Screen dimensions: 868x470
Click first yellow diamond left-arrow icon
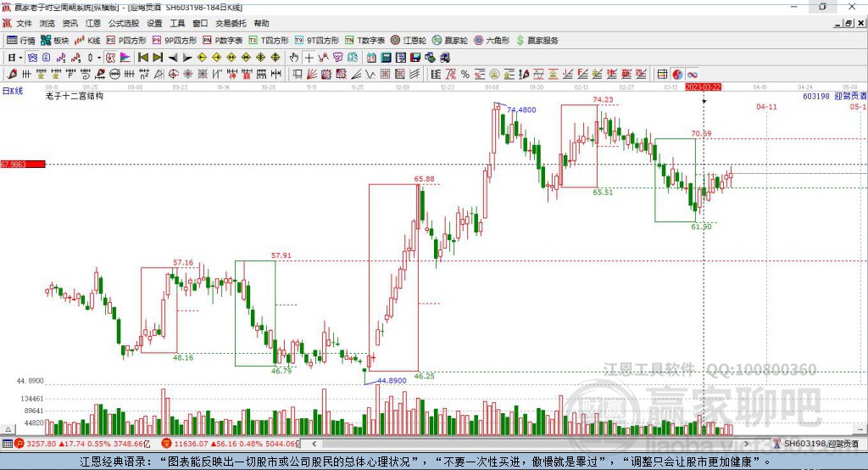point(202,58)
